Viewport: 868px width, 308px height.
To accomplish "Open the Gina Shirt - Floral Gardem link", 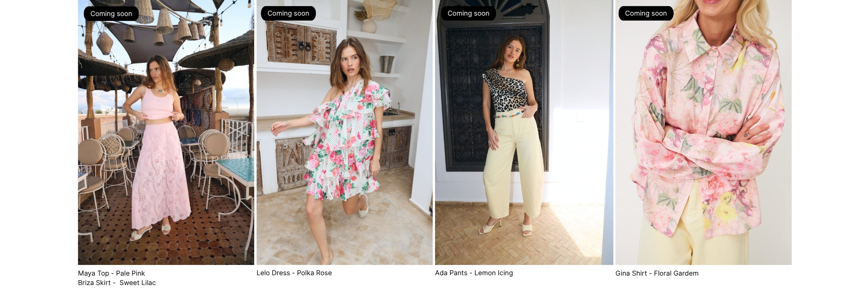I will [x=657, y=273].
